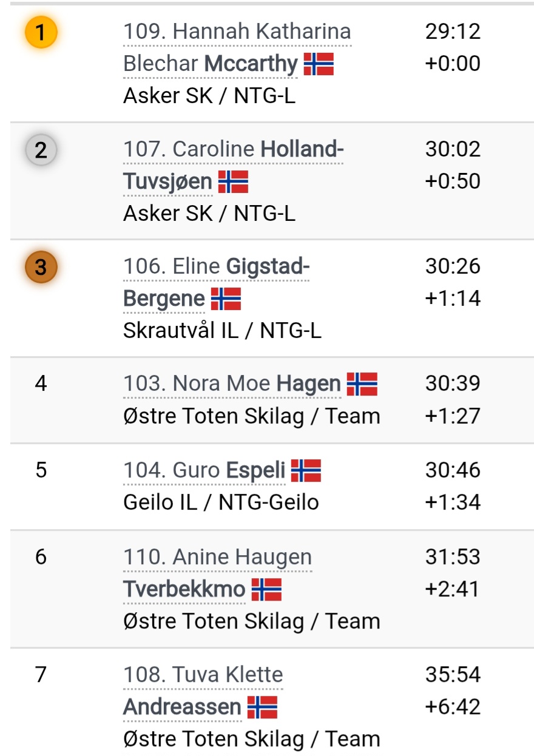Open athlete 109 Hannah Katharina Blechar Mccarthy

237,48
